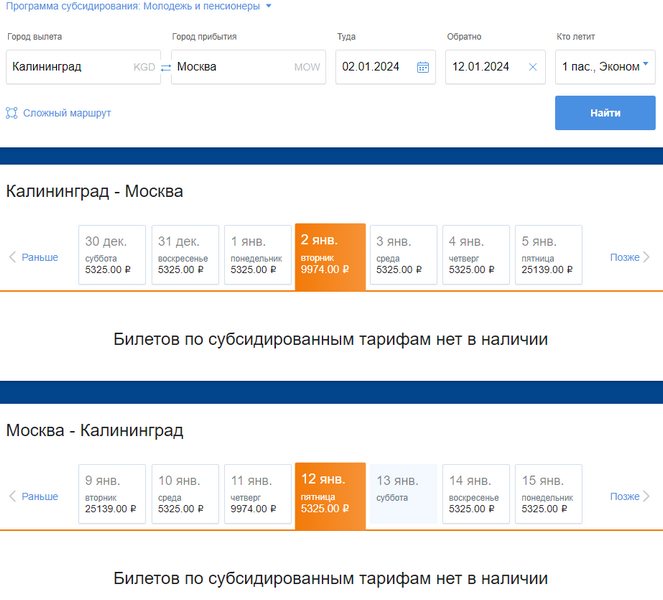
Task: Show earlier dates for Калининград - Москва
Action: tap(34, 257)
